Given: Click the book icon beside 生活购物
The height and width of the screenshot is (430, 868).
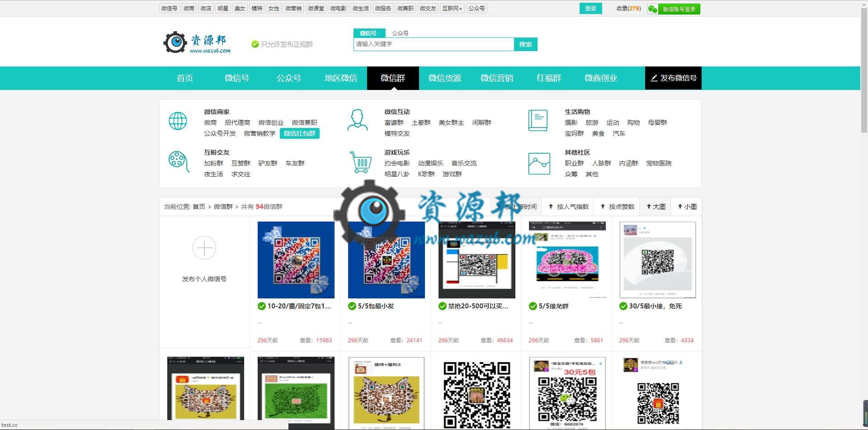Looking at the screenshot, I should (538, 121).
